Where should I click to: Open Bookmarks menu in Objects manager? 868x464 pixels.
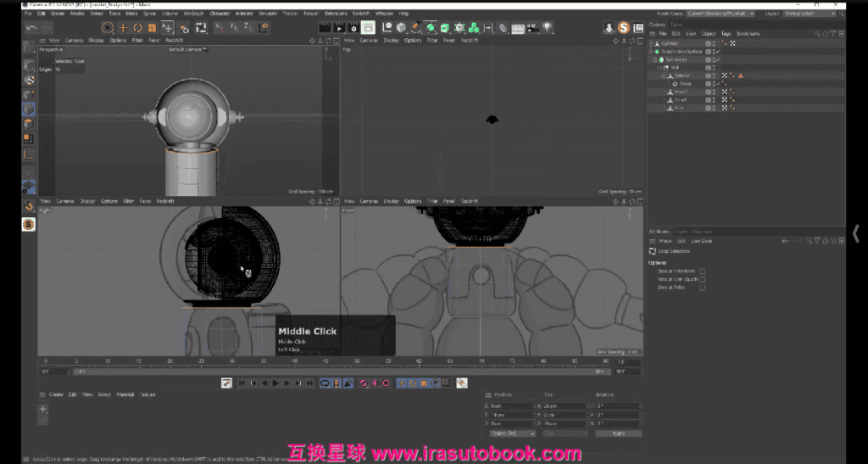click(748, 34)
